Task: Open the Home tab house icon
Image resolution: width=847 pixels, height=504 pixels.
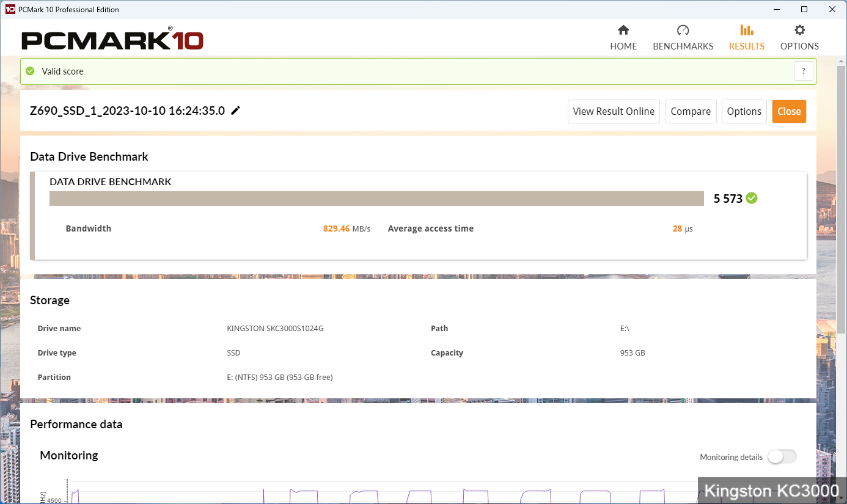Action: (623, 30)
